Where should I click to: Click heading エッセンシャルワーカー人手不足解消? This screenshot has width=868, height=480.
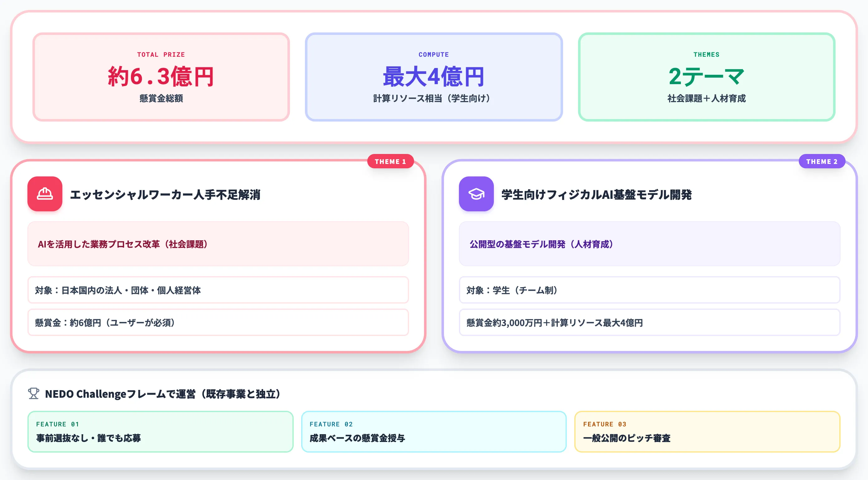(165, 194)
